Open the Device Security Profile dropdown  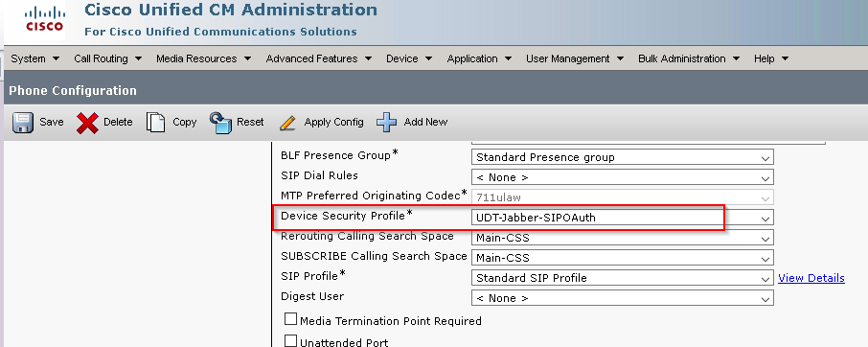(x=622, y=218)
